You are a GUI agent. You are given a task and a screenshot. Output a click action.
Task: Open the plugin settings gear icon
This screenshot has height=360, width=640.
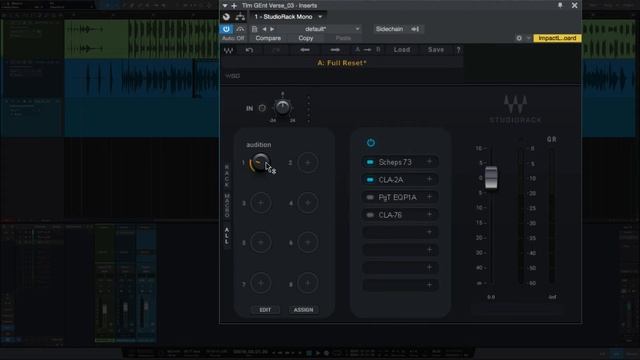tap(519, 38)
